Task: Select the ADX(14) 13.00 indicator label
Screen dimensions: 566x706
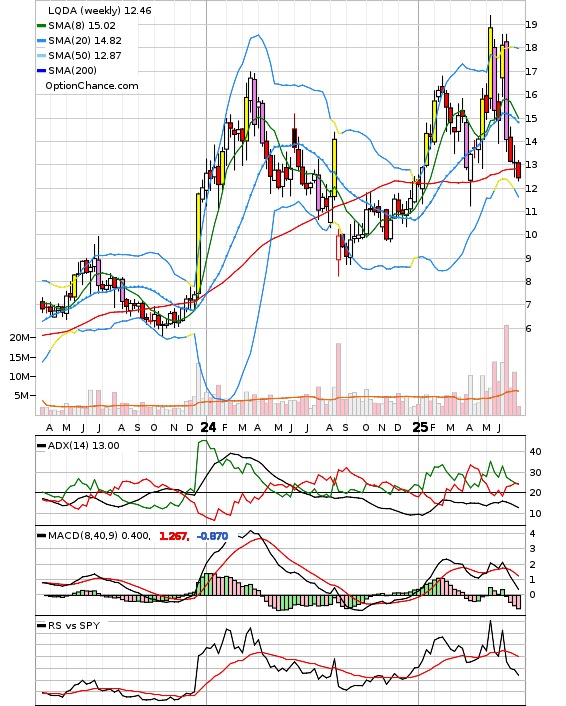Action: coord(84,445)
